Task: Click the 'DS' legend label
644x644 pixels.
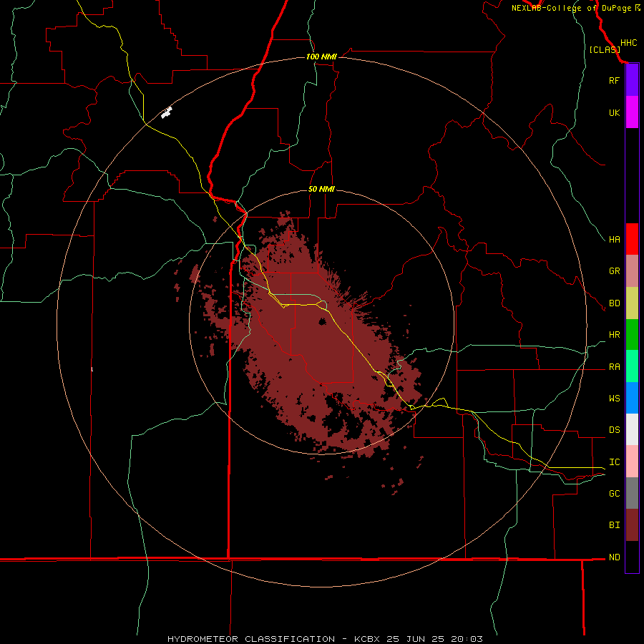Action: click(614, 430)
